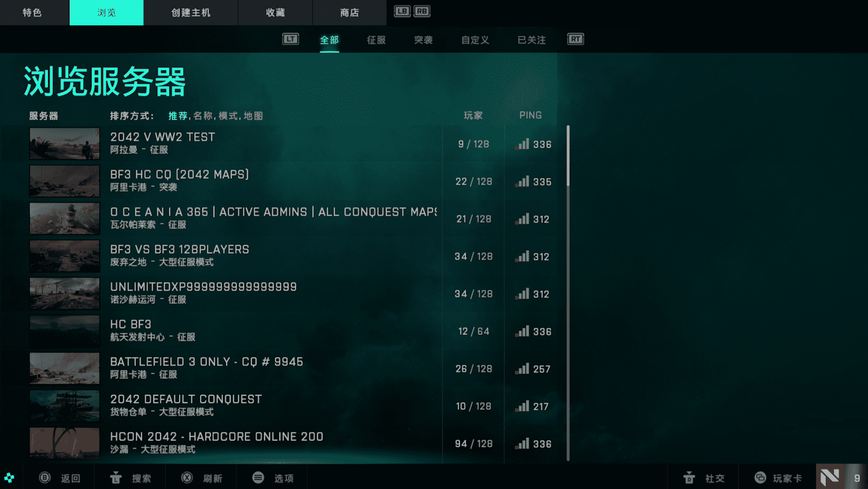868x489 pixels.
Task: Click the RT trigger icon
Action: [x=575, y=39]
